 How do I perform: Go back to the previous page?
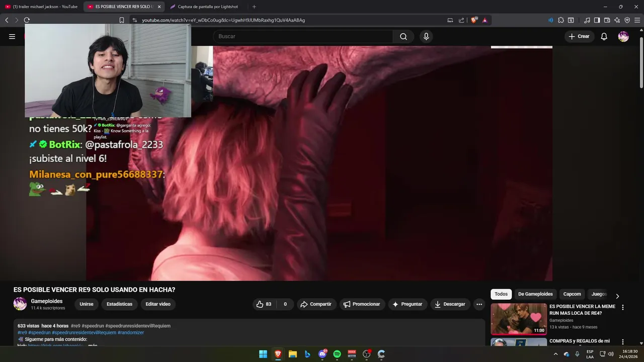point(7,20)
